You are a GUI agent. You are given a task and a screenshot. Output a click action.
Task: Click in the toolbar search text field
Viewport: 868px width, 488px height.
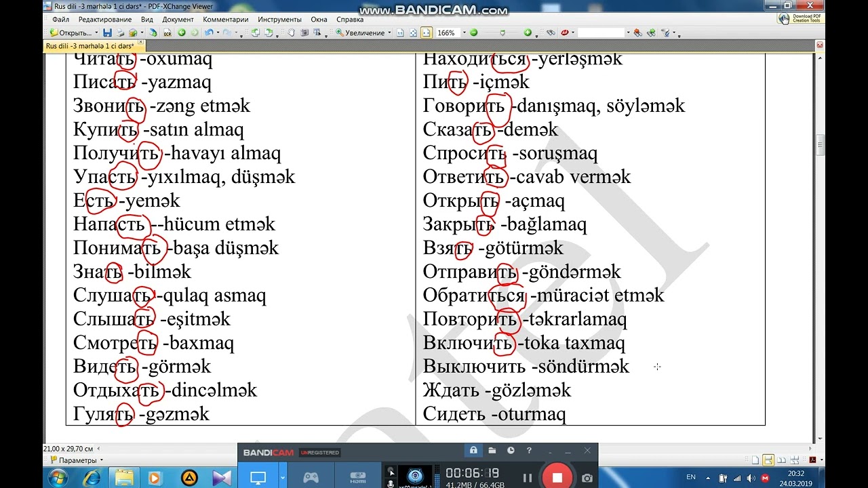click(601, 33)
